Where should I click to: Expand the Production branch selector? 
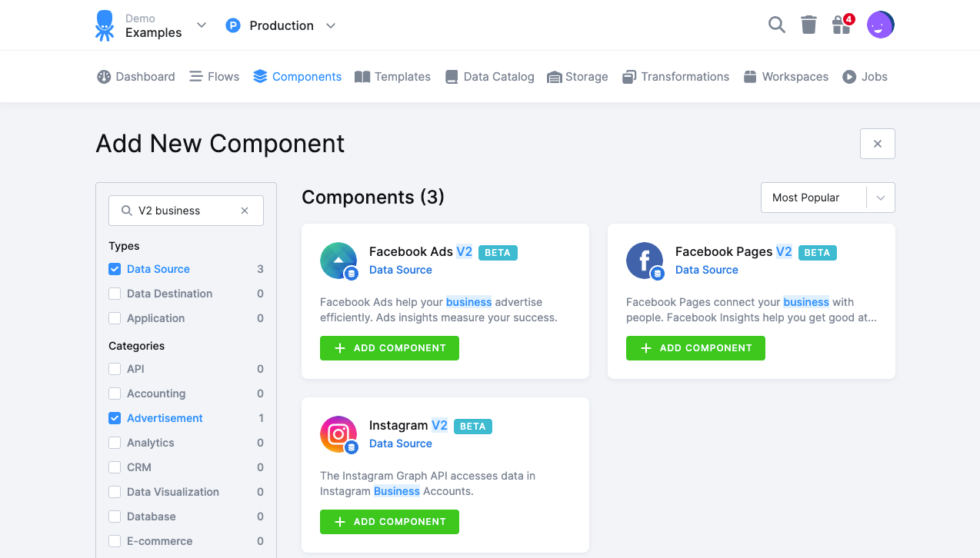[331, 25]
